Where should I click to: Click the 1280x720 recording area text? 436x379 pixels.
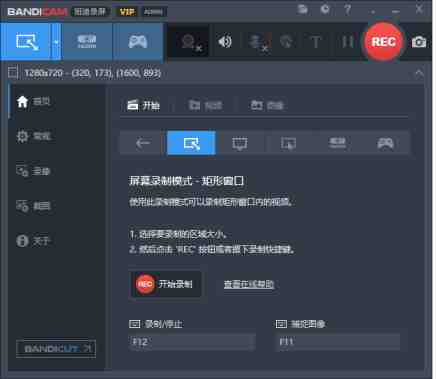point(93,73)
